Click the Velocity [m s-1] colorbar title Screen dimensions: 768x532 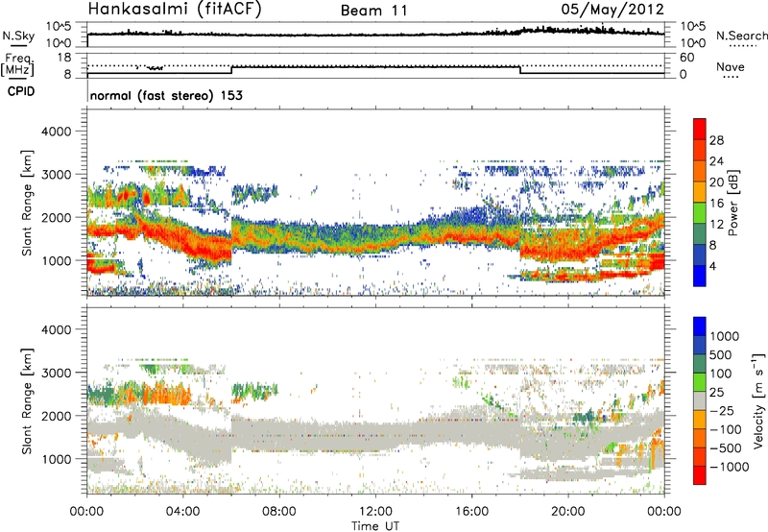tap(758, 400)
